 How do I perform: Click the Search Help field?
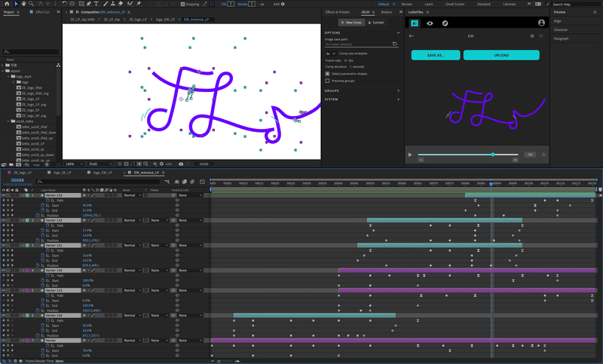573,4
